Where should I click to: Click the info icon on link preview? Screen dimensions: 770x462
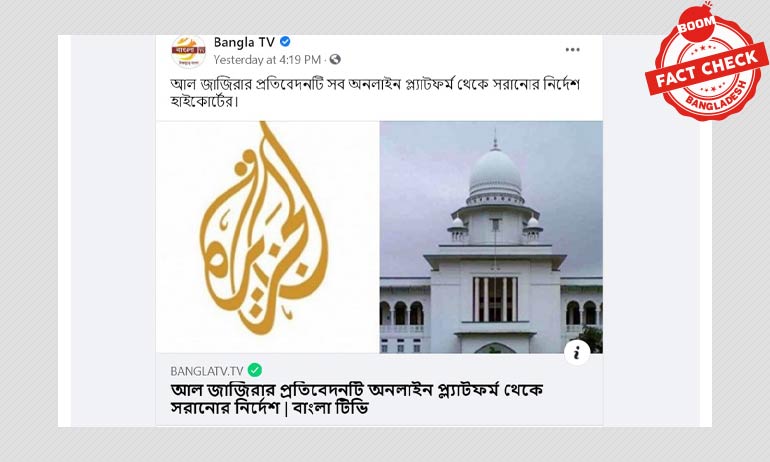577,352
